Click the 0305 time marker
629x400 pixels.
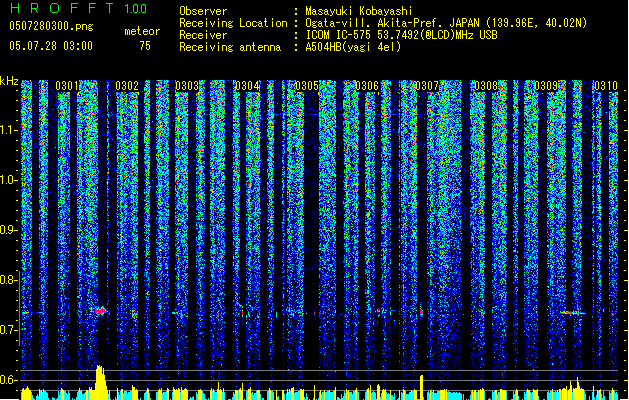coord(307,86)
